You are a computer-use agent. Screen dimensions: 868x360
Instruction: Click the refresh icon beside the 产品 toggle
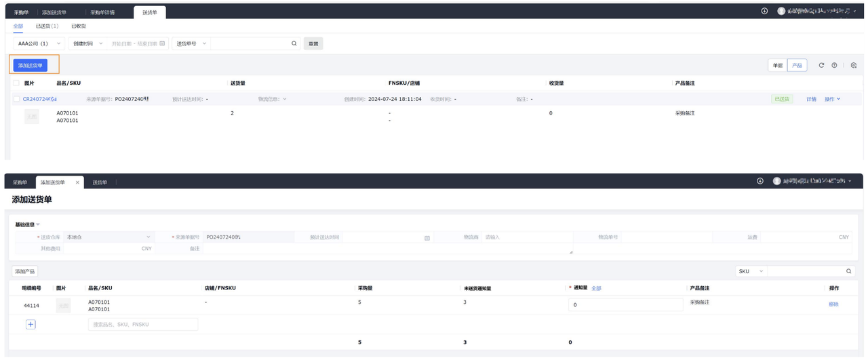click(x=821, y=65)
